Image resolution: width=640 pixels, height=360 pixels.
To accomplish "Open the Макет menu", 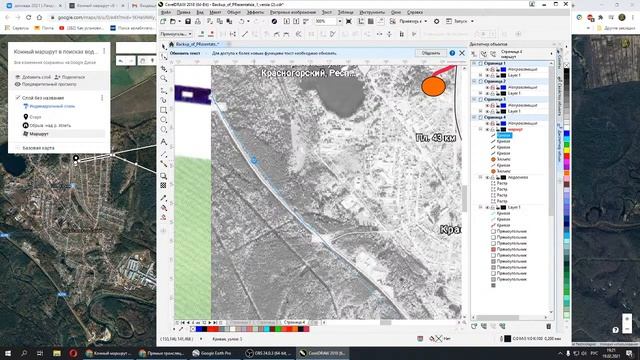I will click(215, 12).
